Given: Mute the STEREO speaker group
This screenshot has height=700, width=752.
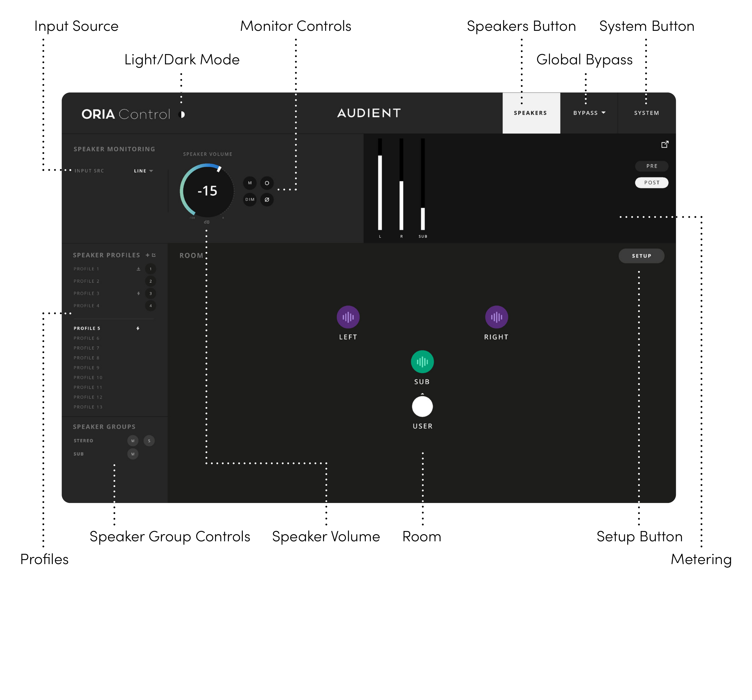Looking at the screenshot, I should 133,440.
